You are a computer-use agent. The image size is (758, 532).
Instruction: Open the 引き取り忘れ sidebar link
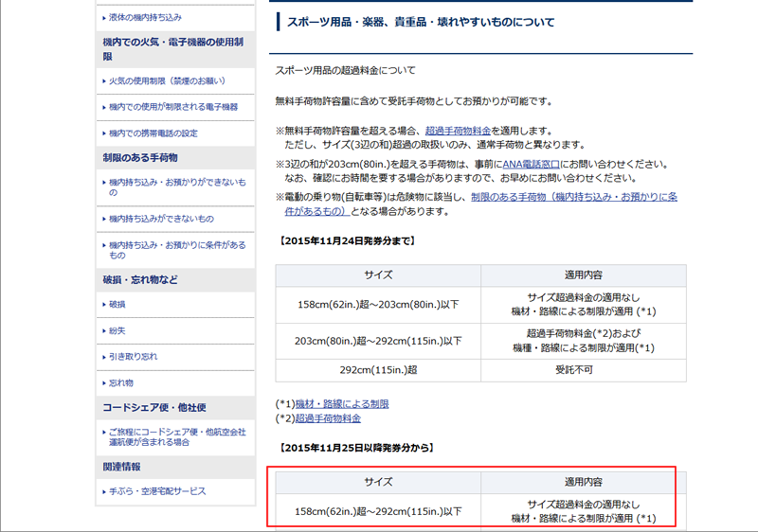(133, 357)
